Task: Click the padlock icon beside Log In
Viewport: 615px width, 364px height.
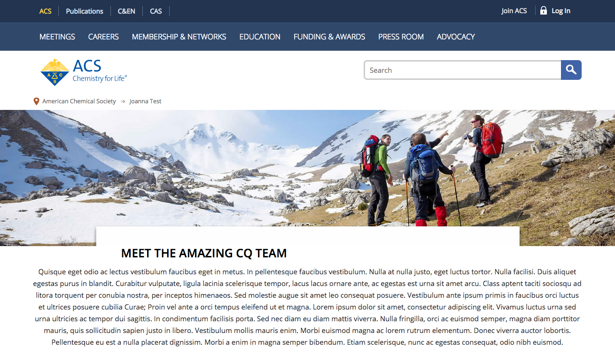Action: click(544, 10)
